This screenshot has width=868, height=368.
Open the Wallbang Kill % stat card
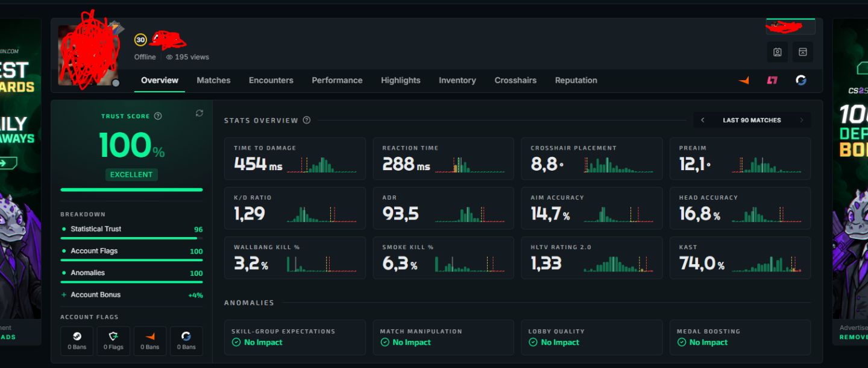[295, 258]
